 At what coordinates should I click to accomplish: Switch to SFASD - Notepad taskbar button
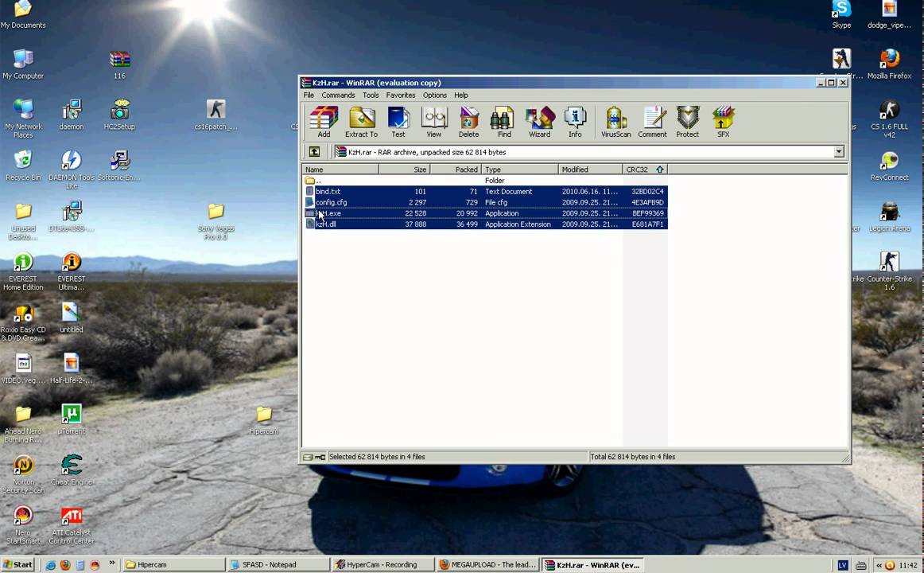coord(278,565)
